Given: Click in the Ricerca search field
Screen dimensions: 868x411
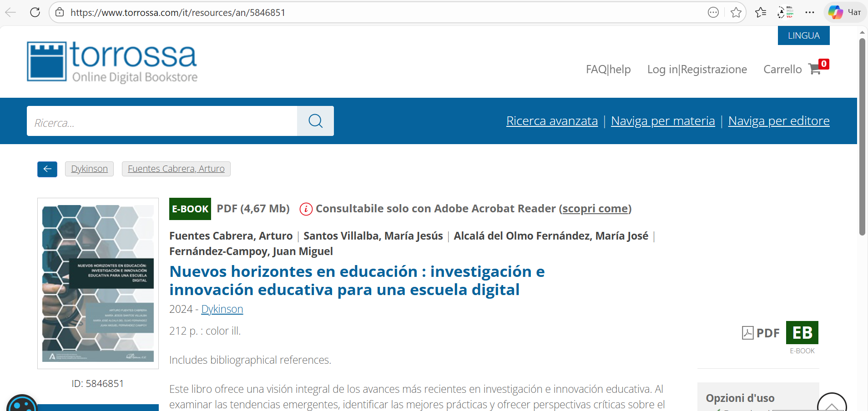Looking at the screenshot, I should coord(162,121).
